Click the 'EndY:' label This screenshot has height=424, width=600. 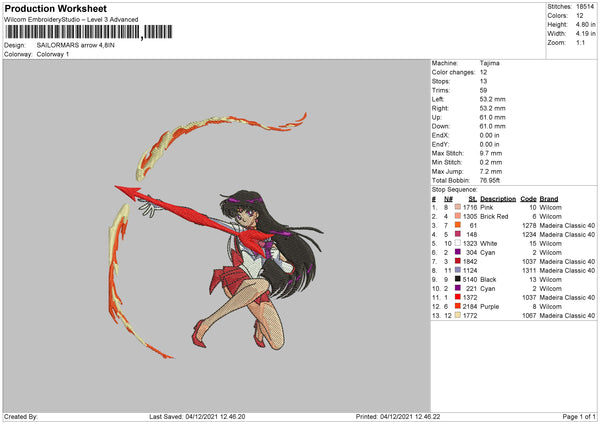440,144
